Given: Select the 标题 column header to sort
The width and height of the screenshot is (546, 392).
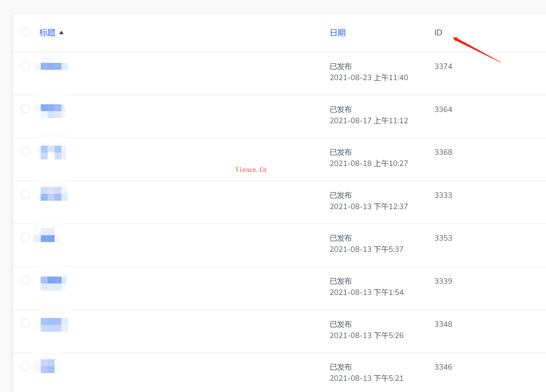Looking at the screenshot, I should (x=48, y=33).
